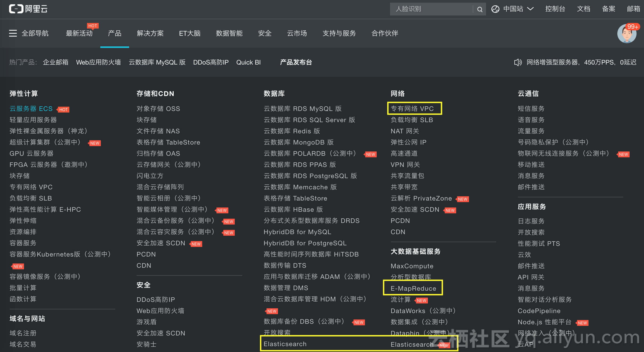Open 云服务器 ECS product
644x352 pixels.
pos(31,109)
